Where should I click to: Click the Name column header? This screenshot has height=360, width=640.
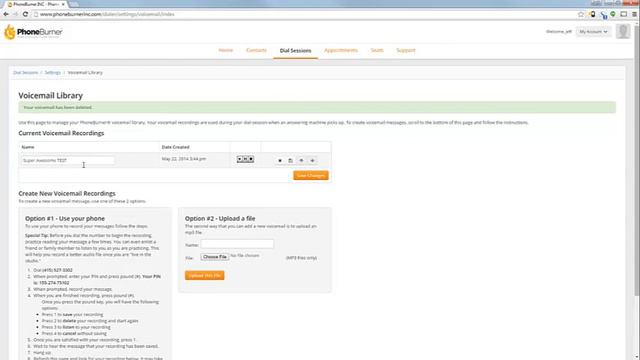(28, 147)
